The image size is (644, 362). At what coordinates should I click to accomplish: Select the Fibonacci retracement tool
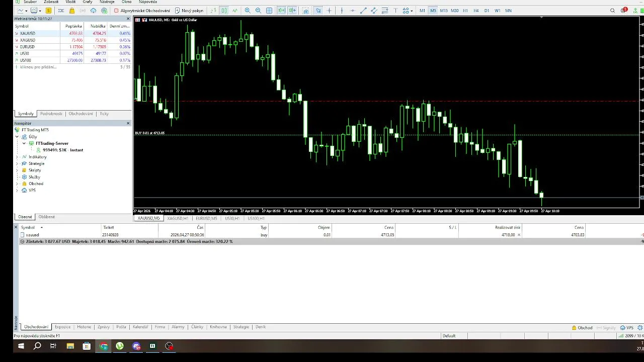click(385, 11)
